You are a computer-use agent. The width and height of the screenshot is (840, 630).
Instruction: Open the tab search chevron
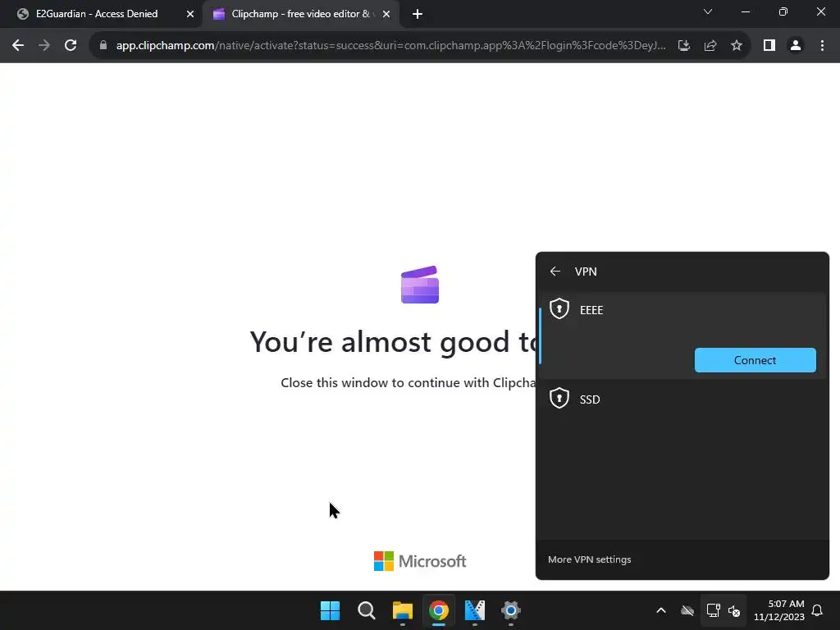coord(708,11)
